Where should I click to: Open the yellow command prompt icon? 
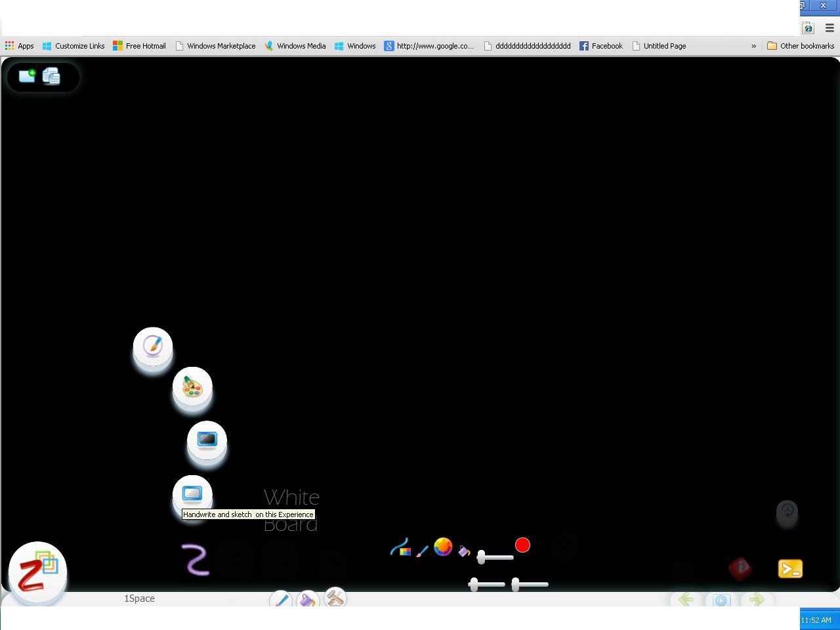click(x=790, y=569)
